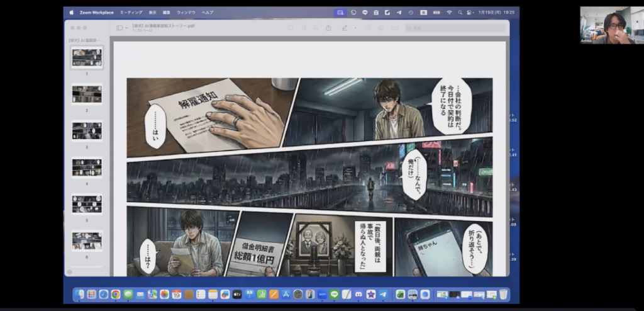The width and height of the screenshot is (644, 311).
Task: Open the ウィンドウ menu in menu bar
Action: (186, 12)
